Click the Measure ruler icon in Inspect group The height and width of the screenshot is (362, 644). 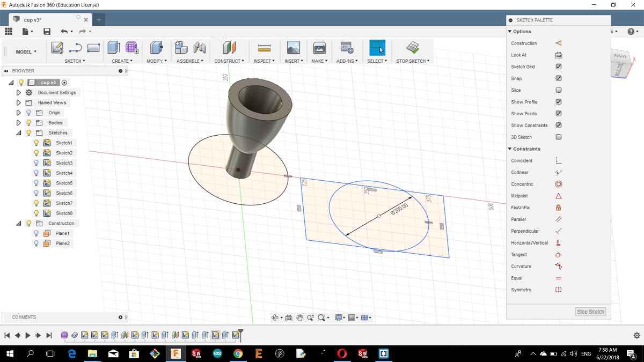point(264,48)
